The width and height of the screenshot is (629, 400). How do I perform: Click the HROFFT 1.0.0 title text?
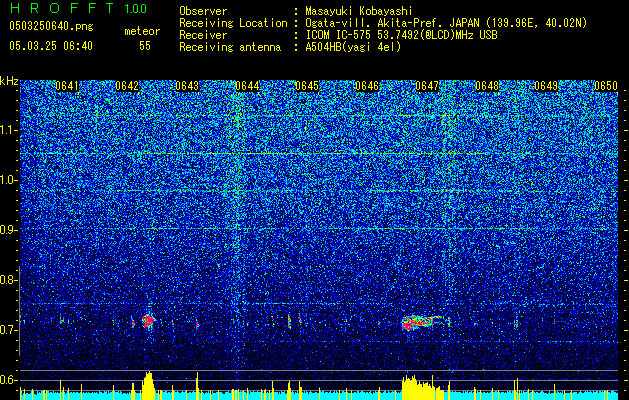[x=79, y=8]
